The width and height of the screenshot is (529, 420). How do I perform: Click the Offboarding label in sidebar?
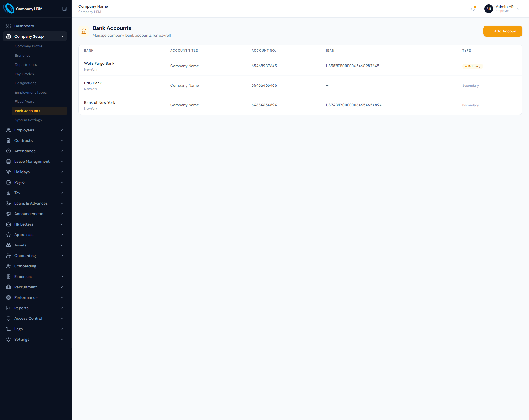25,266
